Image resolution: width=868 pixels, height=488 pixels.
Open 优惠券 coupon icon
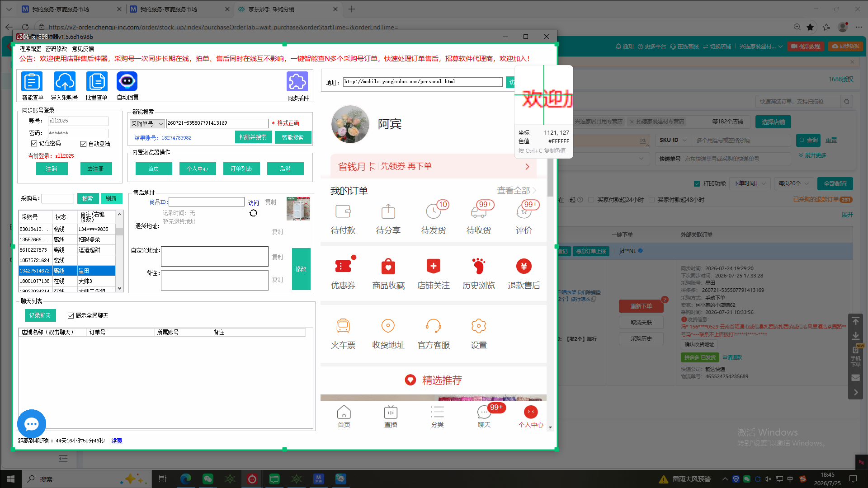click(343, 266)
